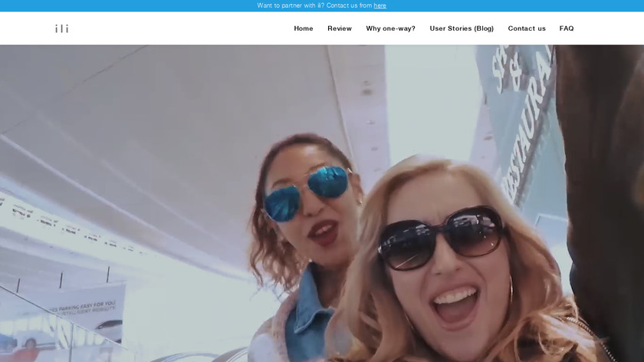Open the Contact us page
The width and height of the screenshot is (644, 362).
527,28
